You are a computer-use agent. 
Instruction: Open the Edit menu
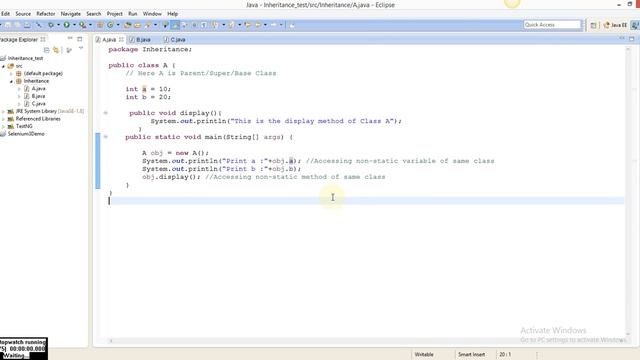point(5,13)
